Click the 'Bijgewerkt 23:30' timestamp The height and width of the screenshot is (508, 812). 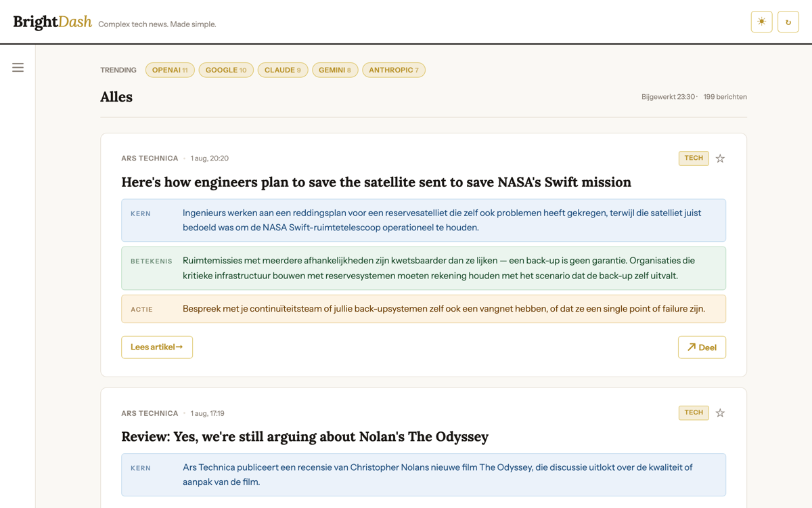[668, 97]
